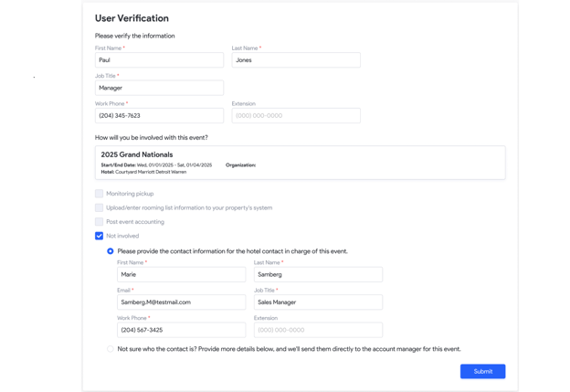This screenshot has height=392, width=570.
Task: Focus the contact Extension field at the bottom
Action: [318, 330]
